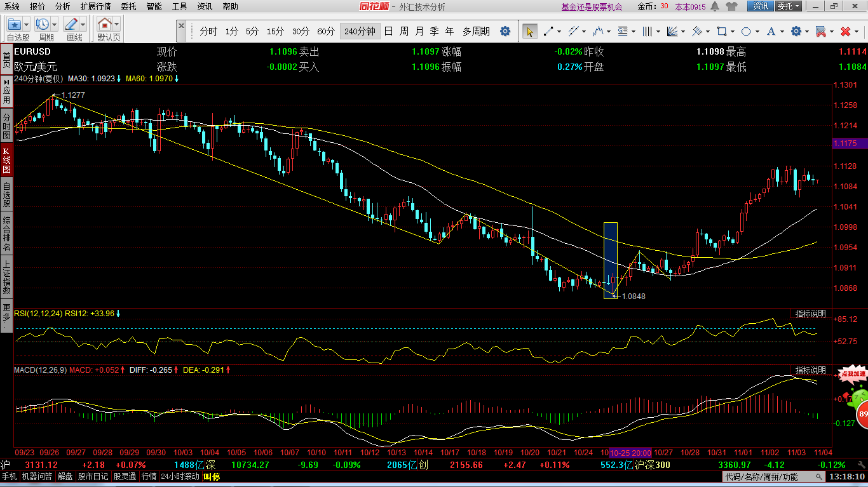Switch to the 30分 period

coord(301,31)
